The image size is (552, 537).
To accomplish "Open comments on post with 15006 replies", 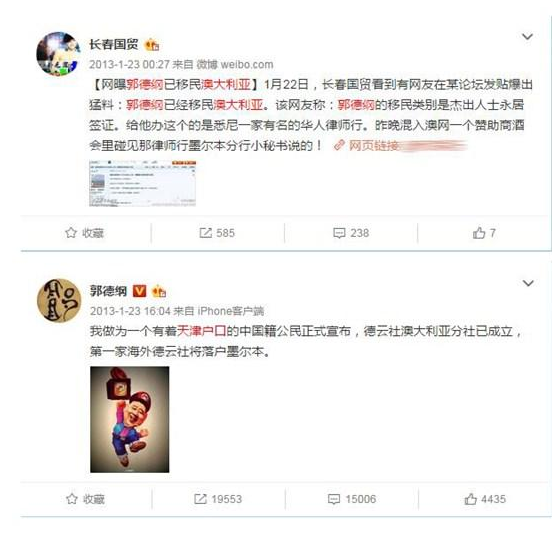I will tap(352, 499).
